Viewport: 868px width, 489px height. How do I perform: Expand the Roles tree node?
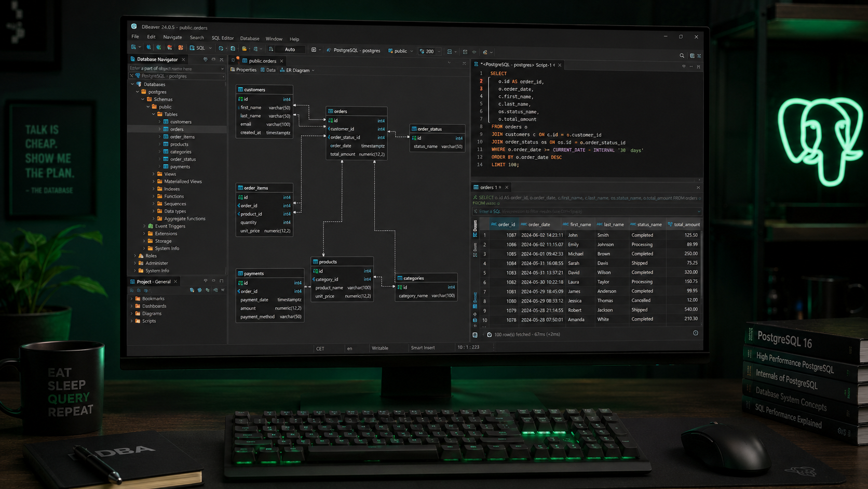[135, 256]
